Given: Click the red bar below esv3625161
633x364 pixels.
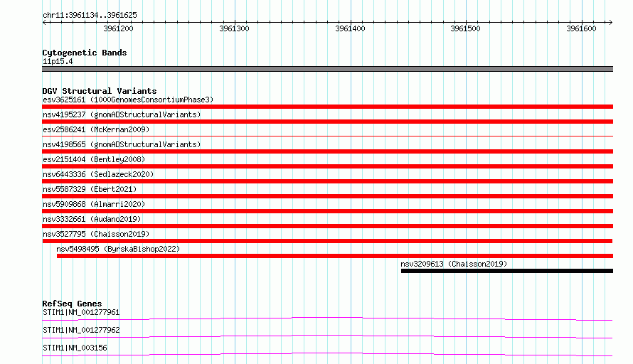Looking at the screenshot, I should click(327, 107).
